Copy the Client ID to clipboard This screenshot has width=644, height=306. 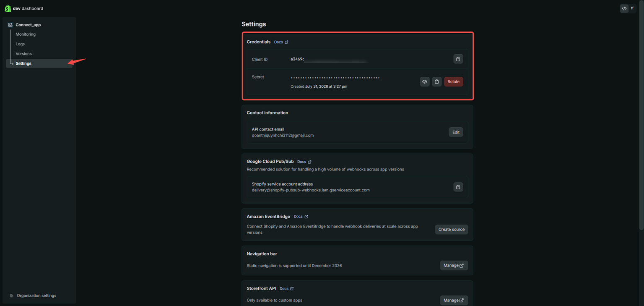[x=458, y=59]
